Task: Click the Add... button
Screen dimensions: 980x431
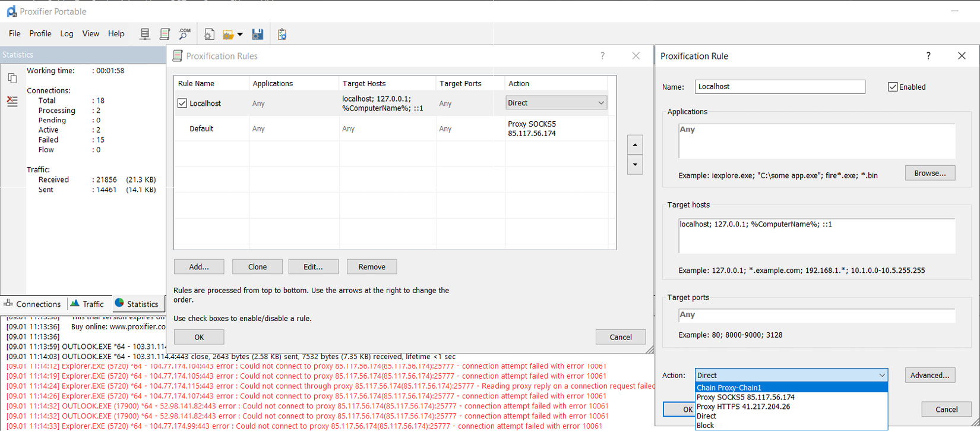Action: pyautogui.click(x=199, y=267)
